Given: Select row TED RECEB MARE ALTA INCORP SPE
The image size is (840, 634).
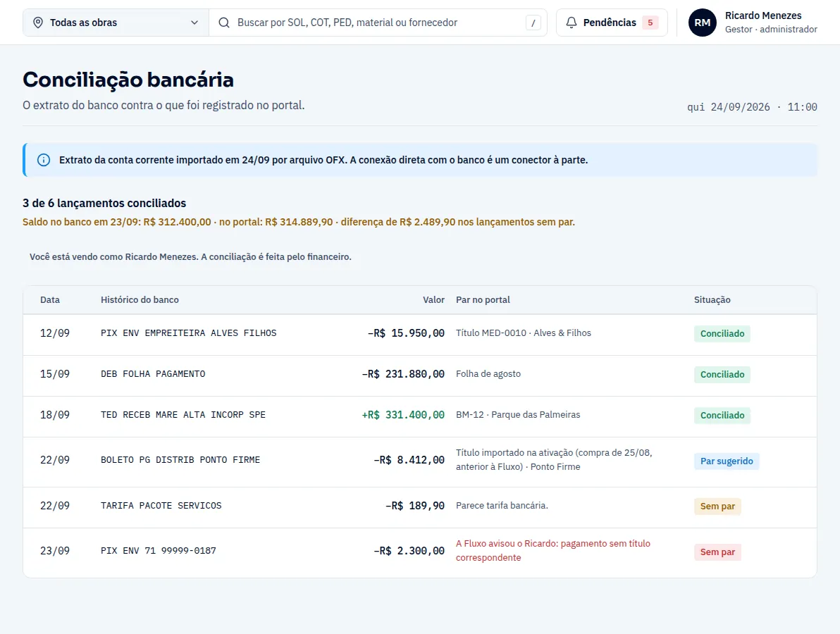Looking at the screenshot, I should click(x=420, y=416).
